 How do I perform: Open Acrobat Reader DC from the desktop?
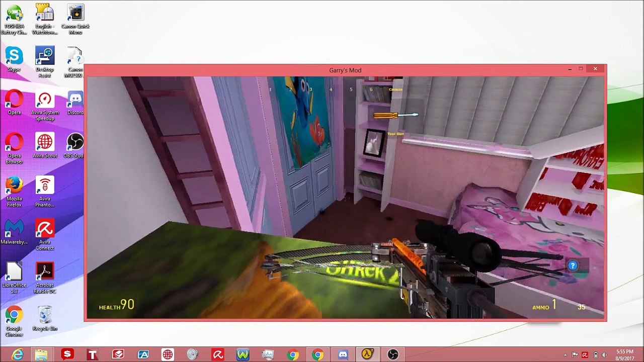click(x=44, y=279)
